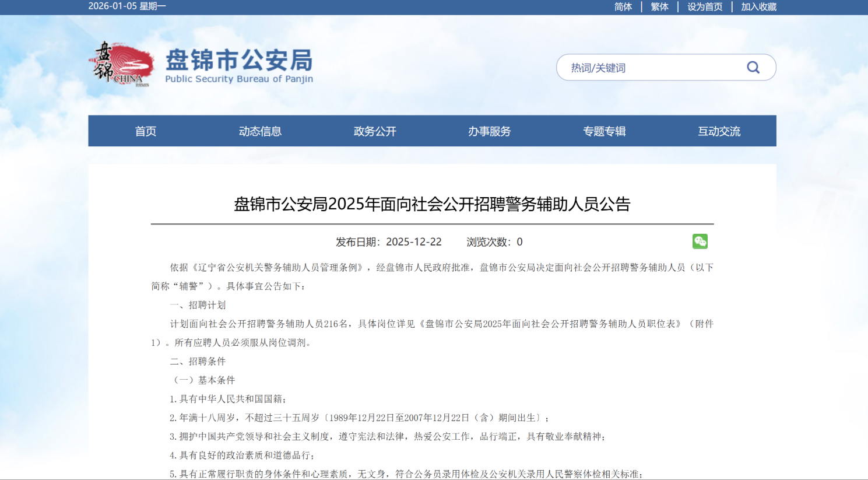The height and width of the screenshot is (480, 868).
Task: Open the 首页 navigation menu
Action: pyautogui.click(x=145, y=131)
